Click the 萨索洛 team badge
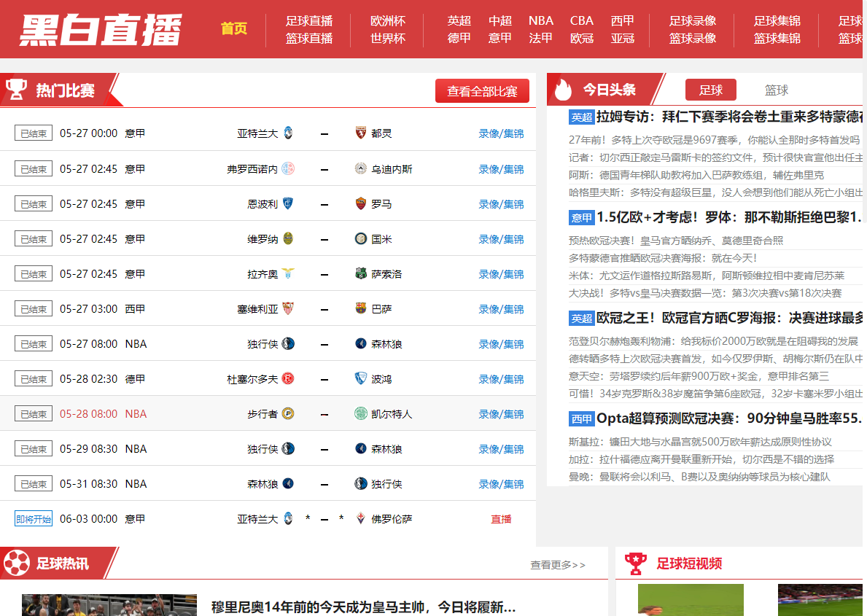 360,273
